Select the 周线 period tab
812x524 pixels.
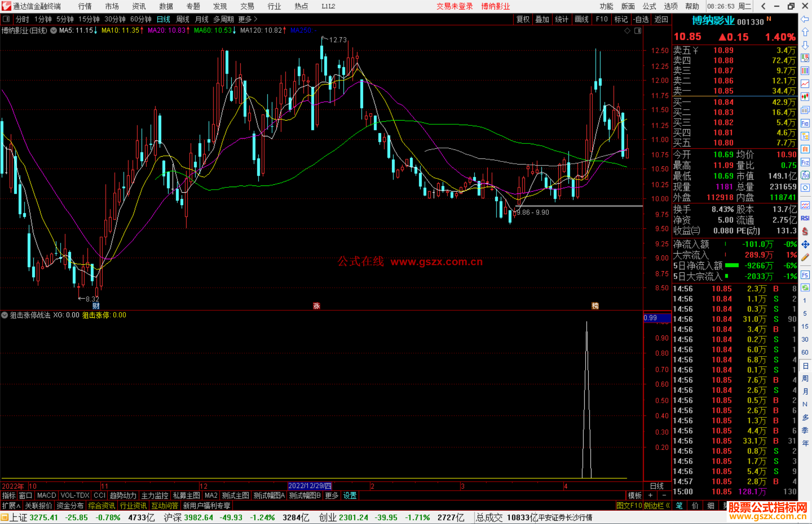coord(183,19)
